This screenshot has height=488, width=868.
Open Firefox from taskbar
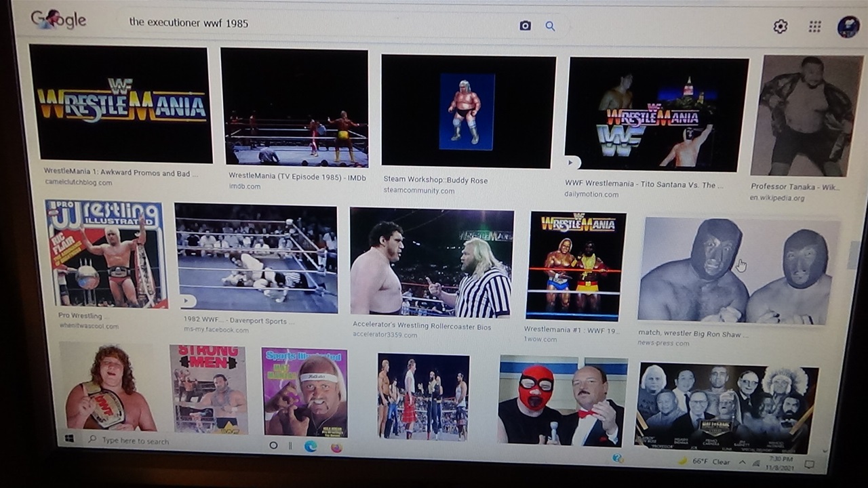(x=336, y=447)
